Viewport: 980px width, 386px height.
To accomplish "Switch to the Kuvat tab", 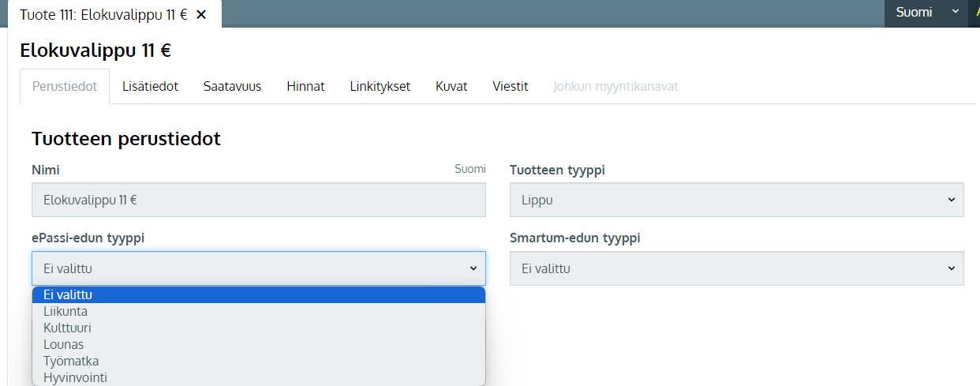I will pos(451,87).
